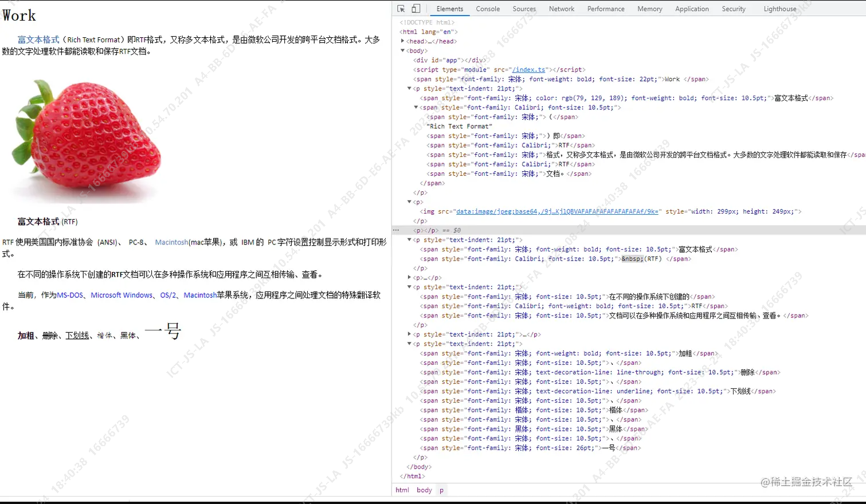Open the three-dots menu beside the selected node
866x504 pixels.
tap(396, 230)
